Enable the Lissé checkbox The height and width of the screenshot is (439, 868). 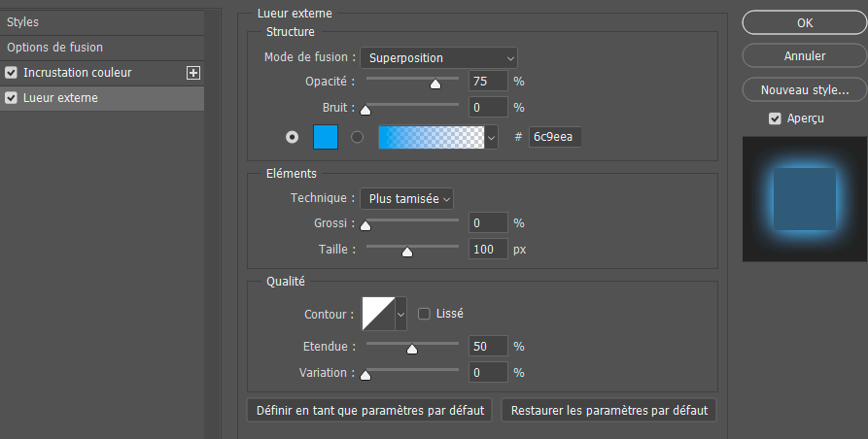(x=424, y=314)
